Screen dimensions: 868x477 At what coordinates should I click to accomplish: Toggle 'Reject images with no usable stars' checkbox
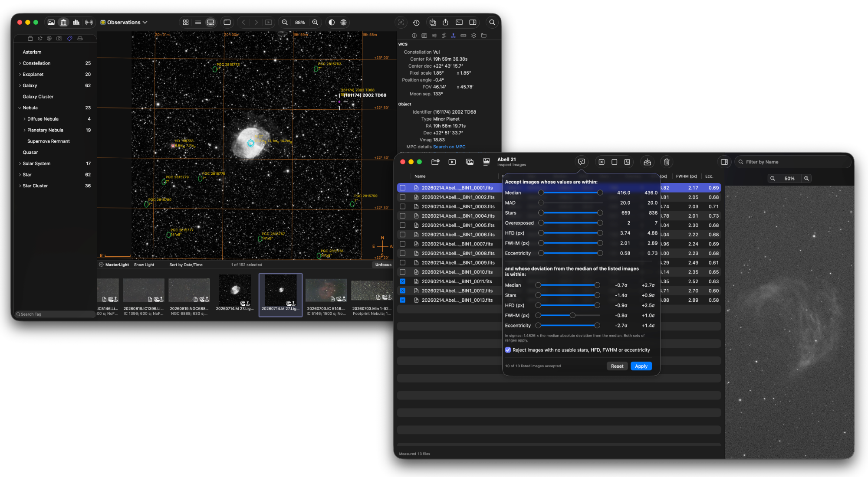[508, 350]
